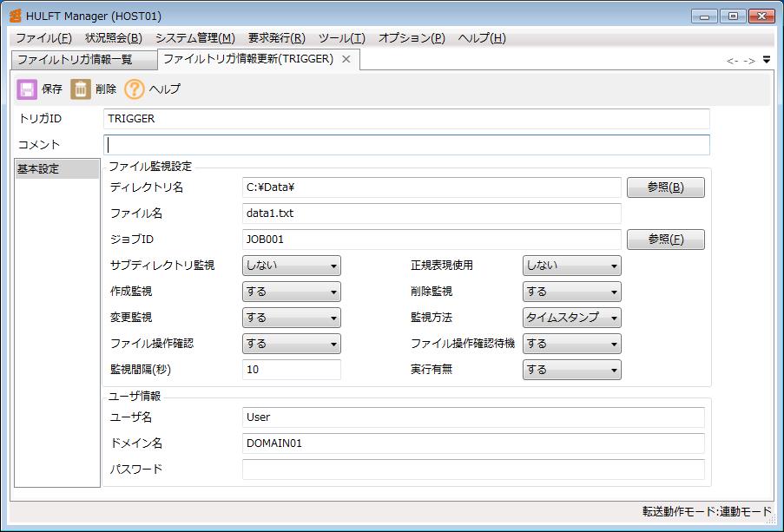This screenshot has width=784, height=532.
Task: Click the Save (保存) floppy icon
Action: [27, 89]
